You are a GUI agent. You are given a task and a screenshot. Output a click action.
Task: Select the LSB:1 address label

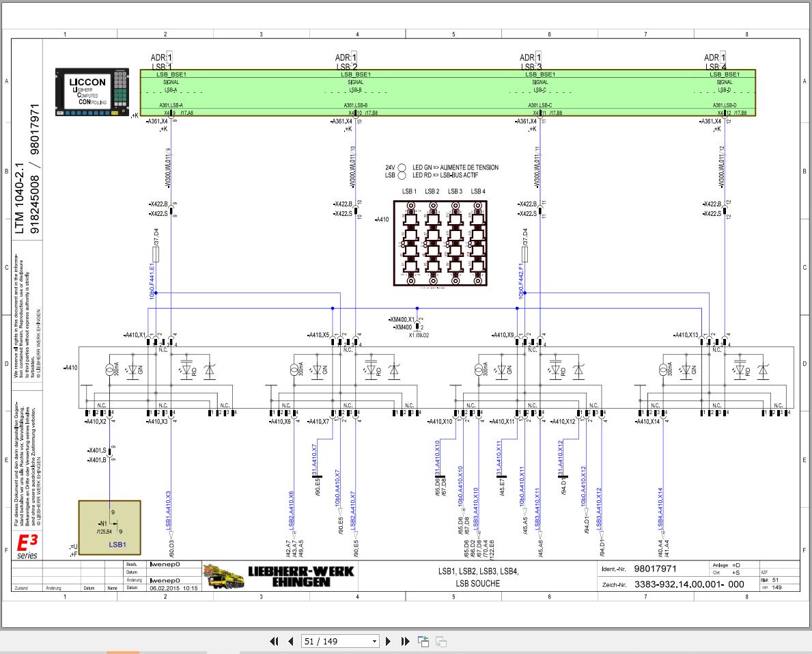pyautogui.click(x=162, y=67)
